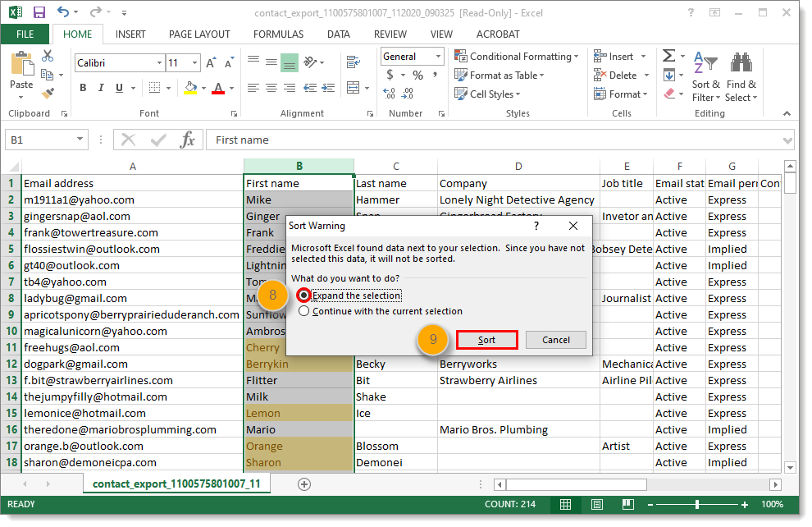Click the Sort button in dialog

pyautogui.click(x=486, y=340)
